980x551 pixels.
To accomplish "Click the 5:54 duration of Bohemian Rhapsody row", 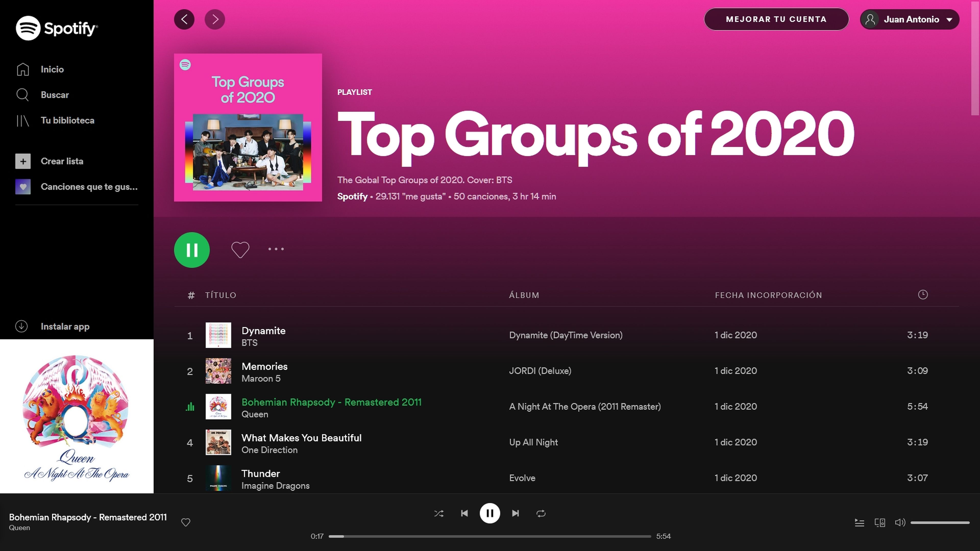I will pyautogui.click(x=917, y=407).
